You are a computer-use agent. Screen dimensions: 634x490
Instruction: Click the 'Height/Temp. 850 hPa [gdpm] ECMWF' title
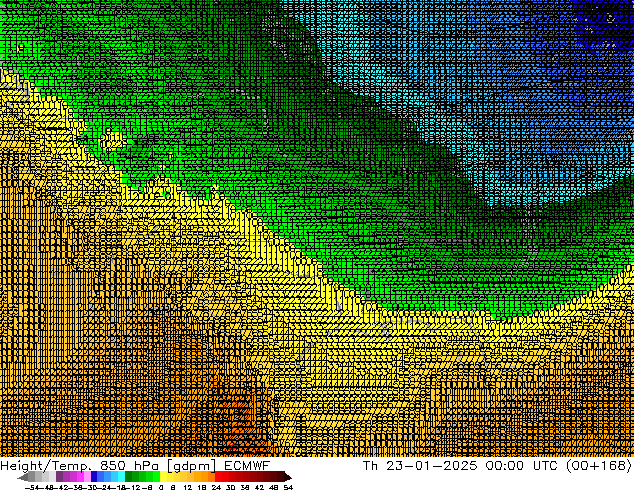pos(135,466)
